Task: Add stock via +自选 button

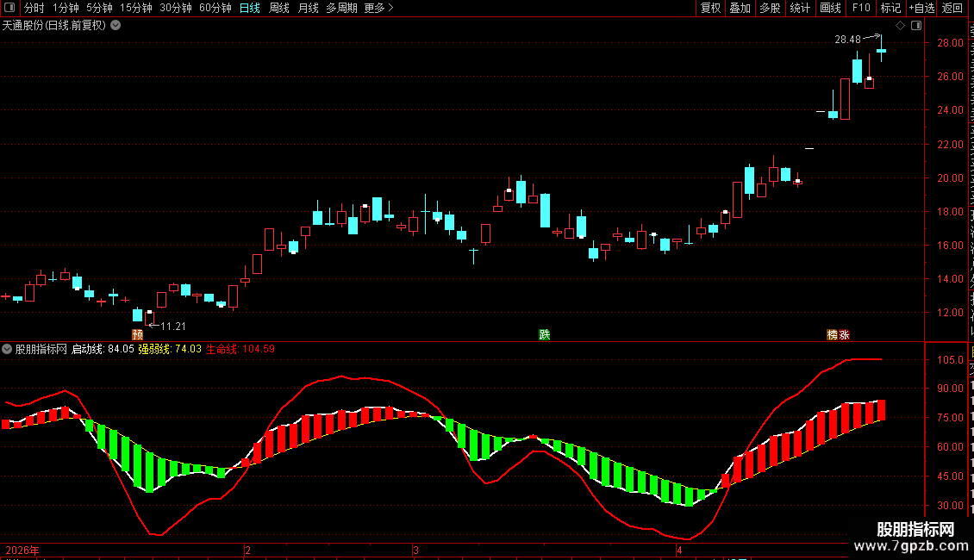Action: [921, 8]
